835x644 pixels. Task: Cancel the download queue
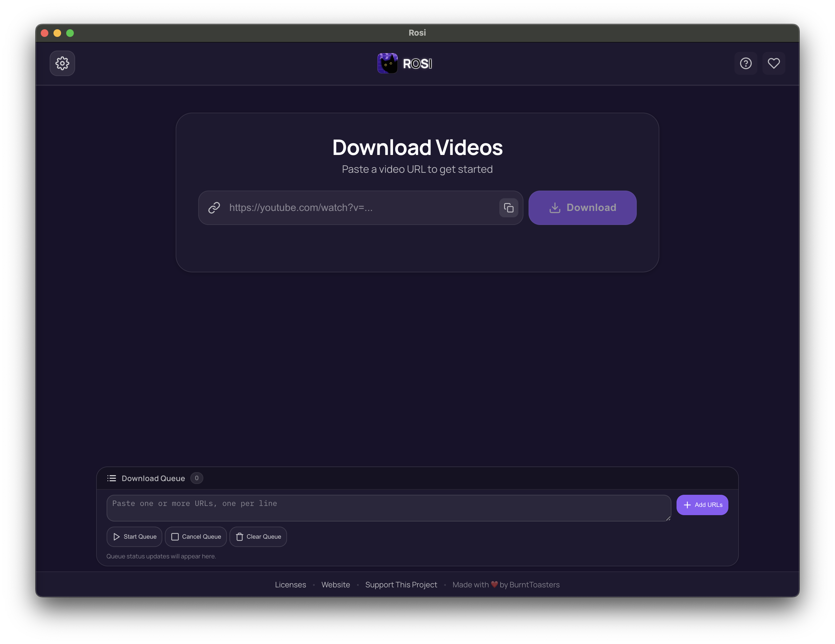click(196, 536)
